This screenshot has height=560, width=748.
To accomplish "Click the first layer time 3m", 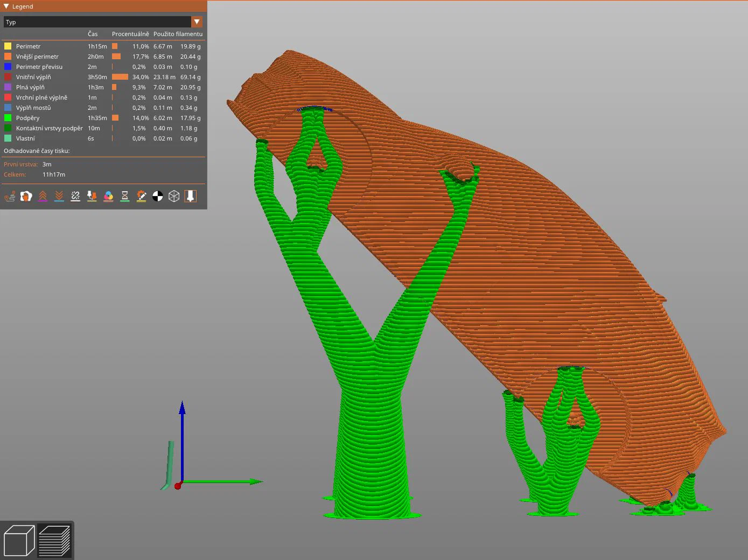I will 47,164.
